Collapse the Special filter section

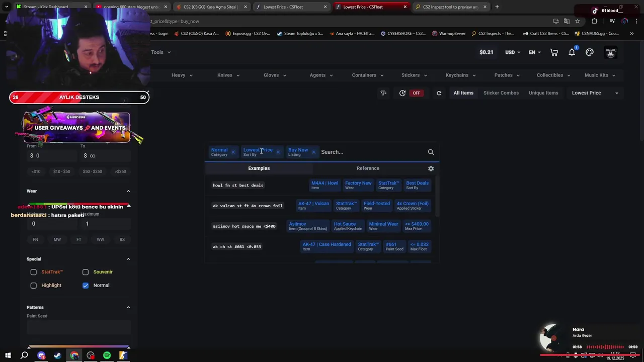tap(128, 259)
